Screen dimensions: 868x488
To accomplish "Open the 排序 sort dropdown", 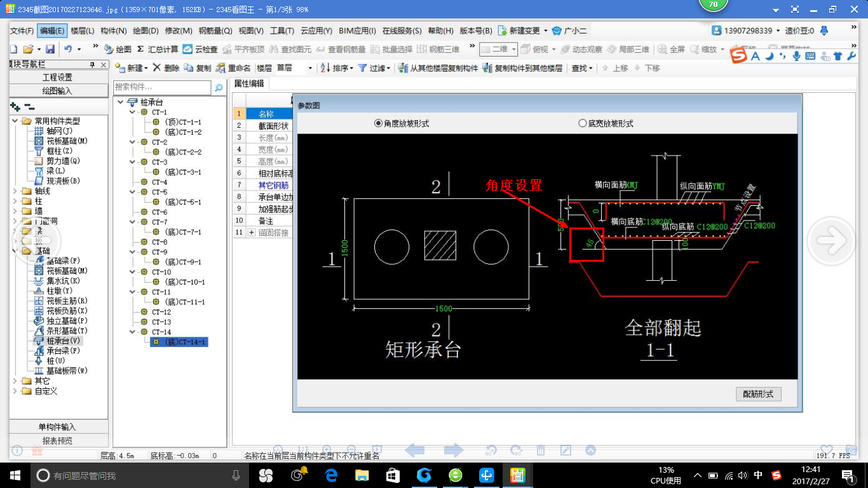I will tap(337, 68).
